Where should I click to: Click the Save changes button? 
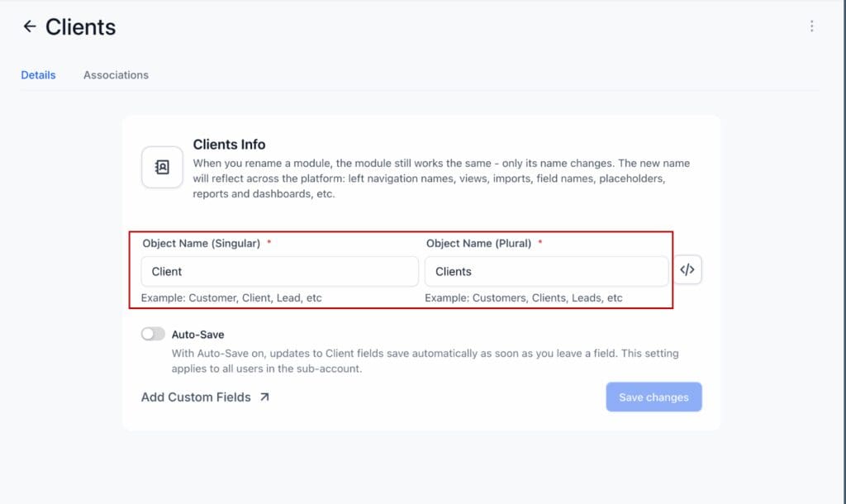click(654, 397)
